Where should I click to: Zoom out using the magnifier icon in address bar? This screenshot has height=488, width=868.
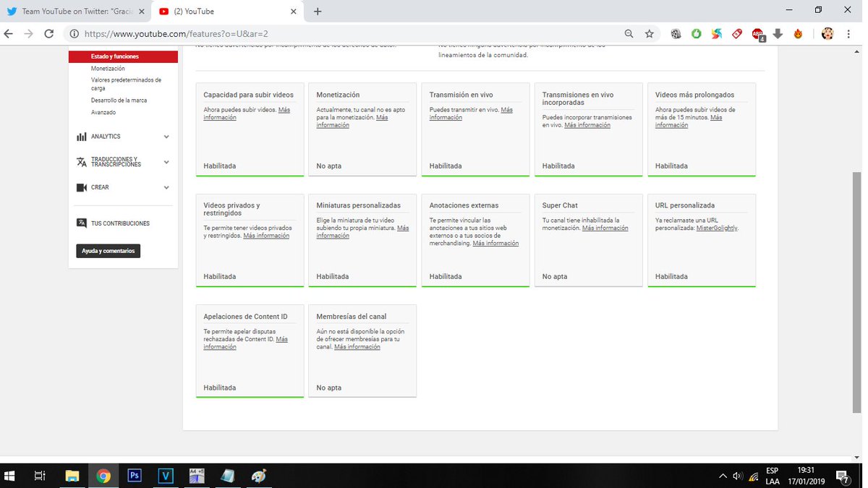(629, 33)
